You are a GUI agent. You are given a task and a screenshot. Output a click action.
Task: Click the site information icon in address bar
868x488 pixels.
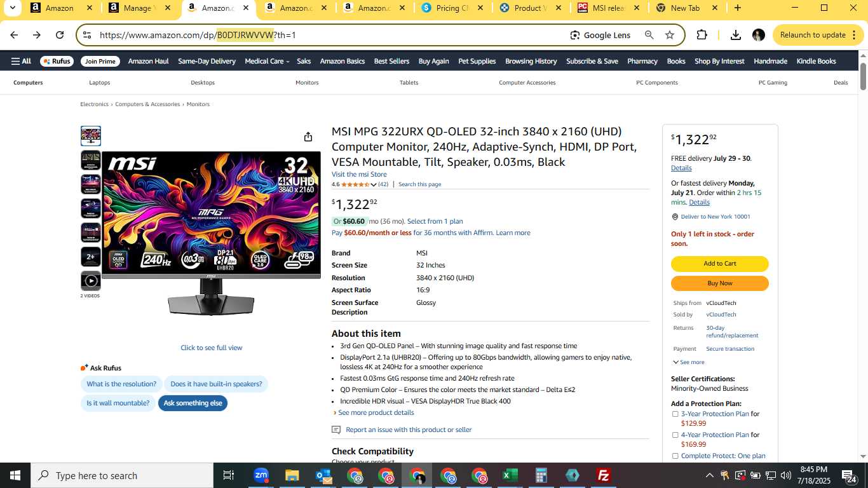pyautogui.click(x=87, y=35)
